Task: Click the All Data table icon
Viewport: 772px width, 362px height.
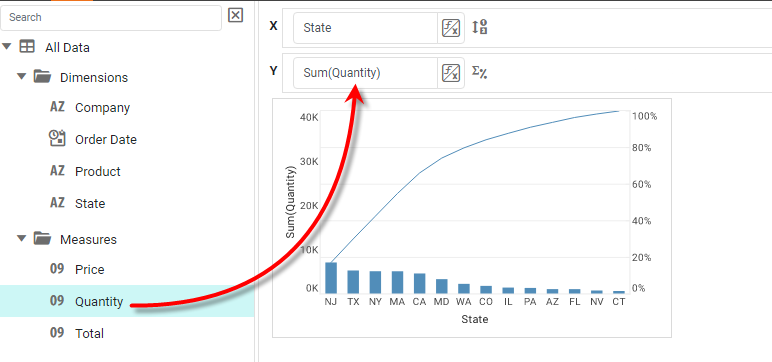Action: 27,47
